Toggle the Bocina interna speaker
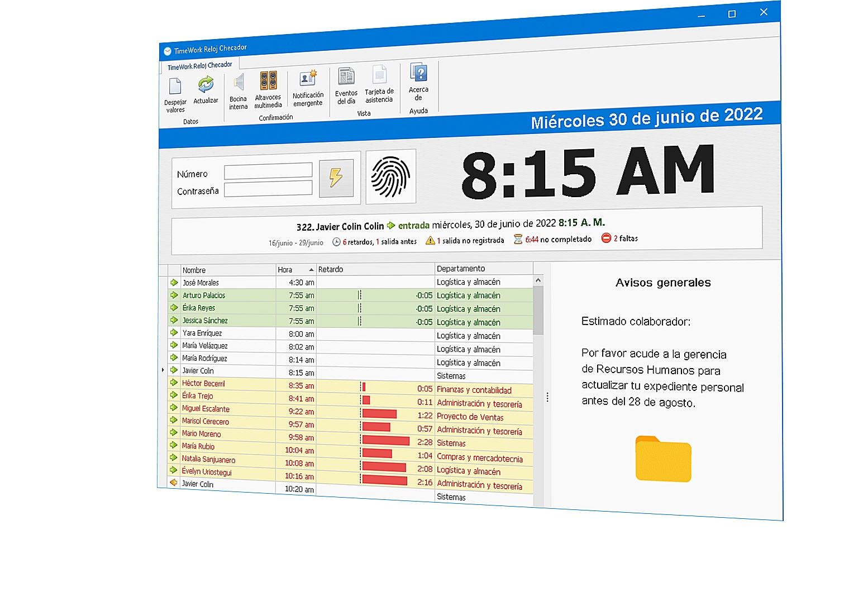868x606 pixels. point(239,84)
